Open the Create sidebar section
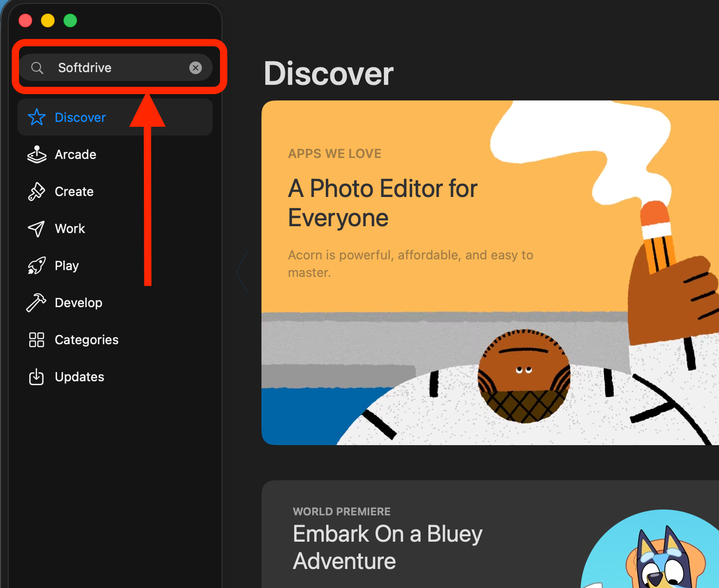719x588 pixels. pos(115,191)
